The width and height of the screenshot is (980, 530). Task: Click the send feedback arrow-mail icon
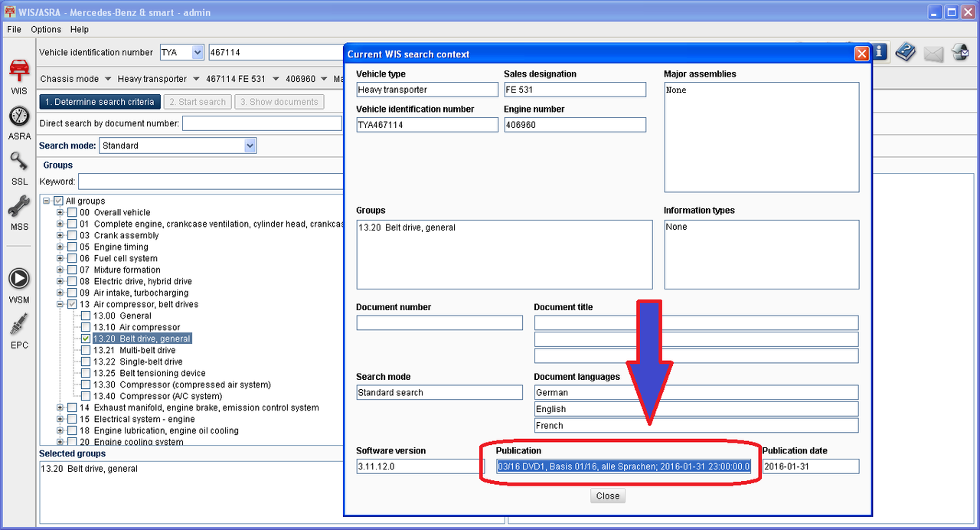pyautogui.click(x=960, y=52)
